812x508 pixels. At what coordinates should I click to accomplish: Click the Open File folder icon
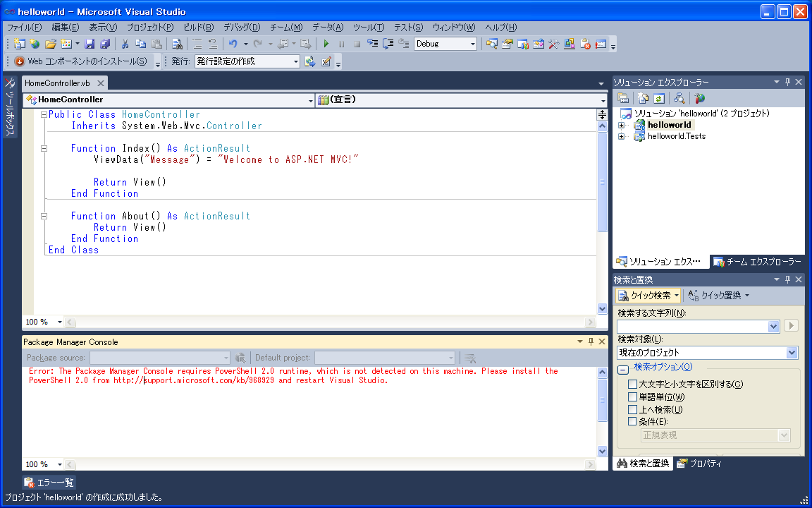click(50, 44)
